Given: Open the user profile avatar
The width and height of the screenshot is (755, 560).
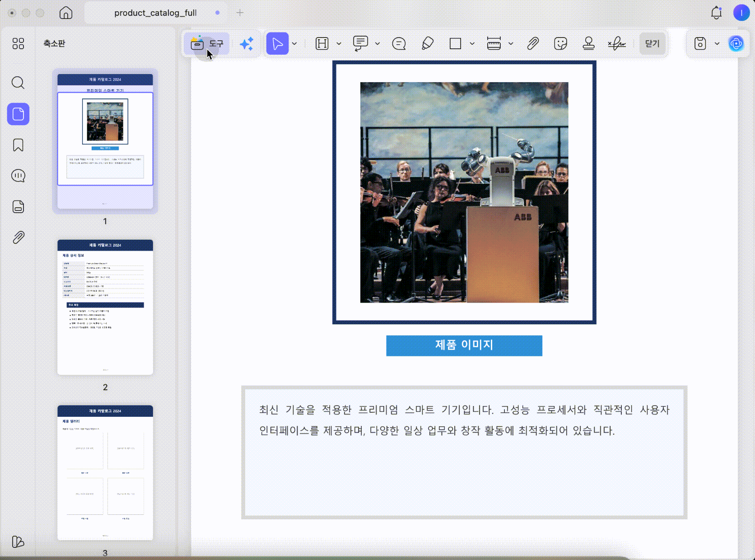Looking at the screenshot, I should click(741, 13).
